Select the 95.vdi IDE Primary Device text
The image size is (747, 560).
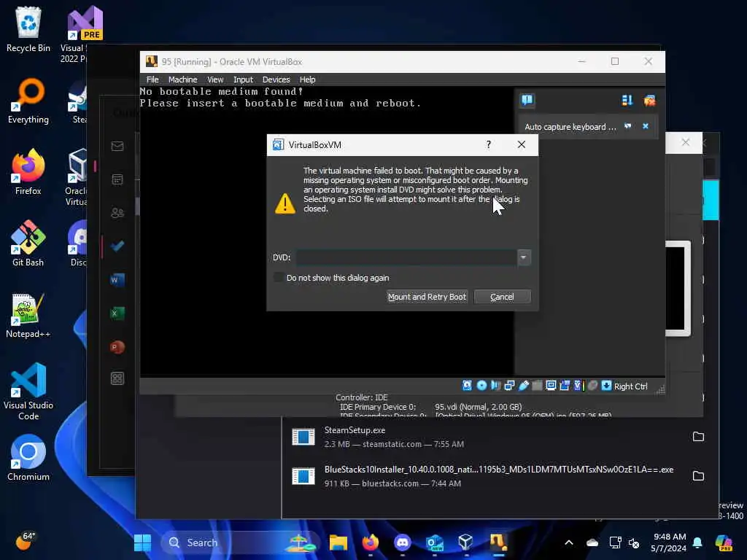(x=479, y=407)
